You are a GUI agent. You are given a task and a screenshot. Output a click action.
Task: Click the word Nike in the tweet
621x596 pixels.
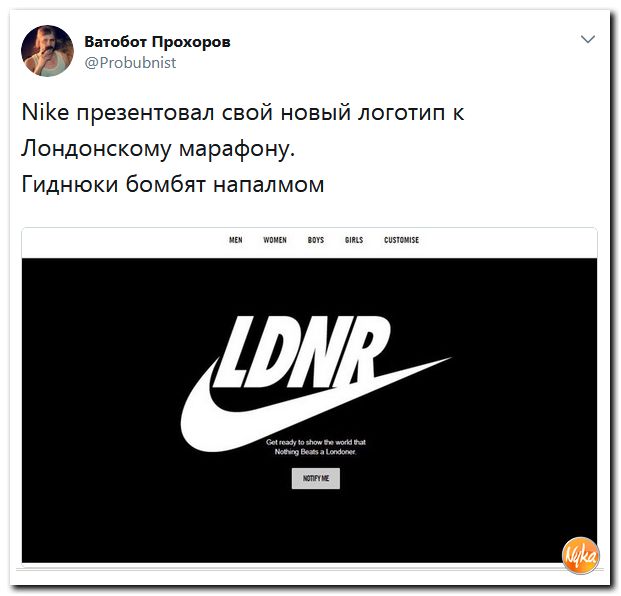[x=46, y=112]
